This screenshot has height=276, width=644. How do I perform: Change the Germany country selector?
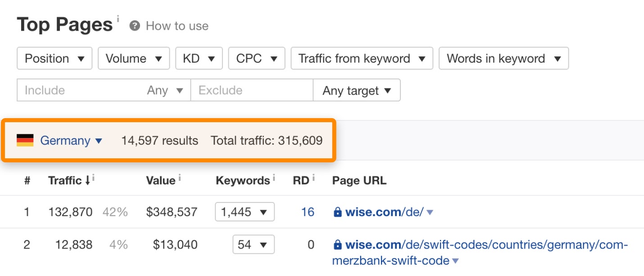(71, 141)
